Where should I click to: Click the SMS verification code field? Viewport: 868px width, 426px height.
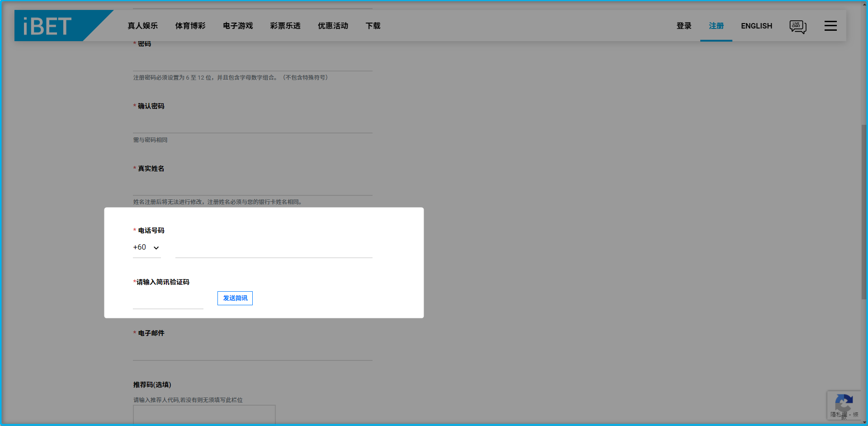[168, 302]
